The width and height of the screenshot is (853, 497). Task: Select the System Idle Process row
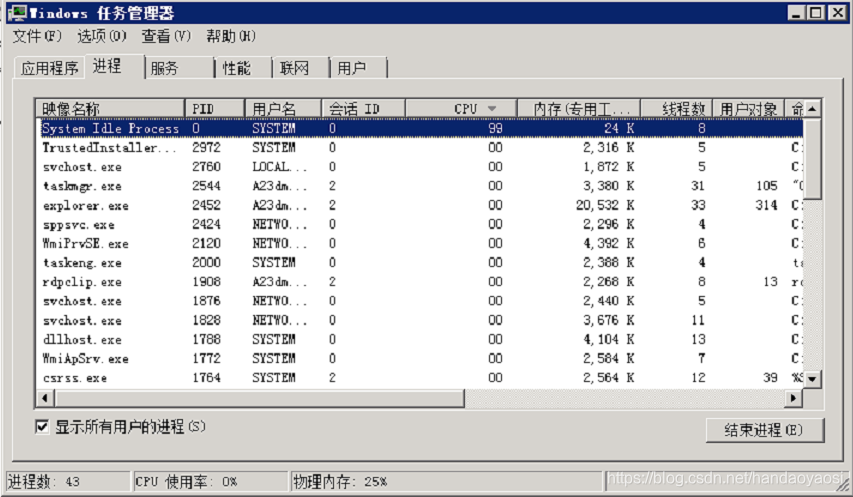(x=420, y=128)
